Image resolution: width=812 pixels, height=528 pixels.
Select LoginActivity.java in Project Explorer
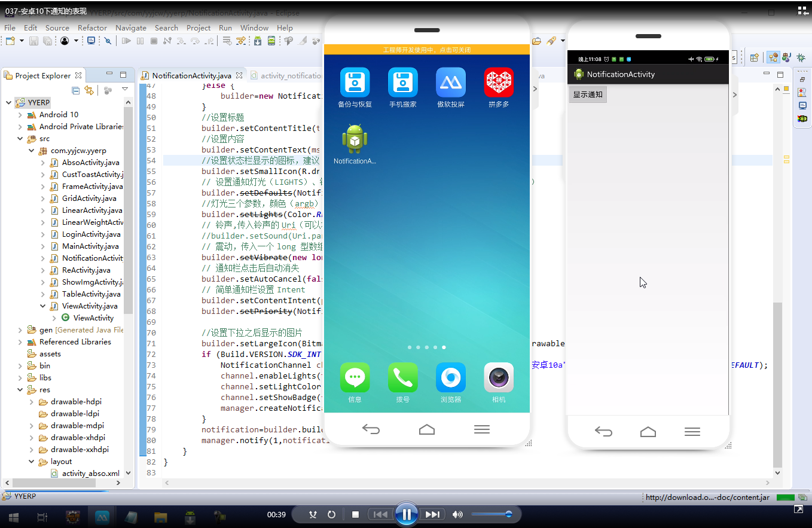(x=91, y=234)
